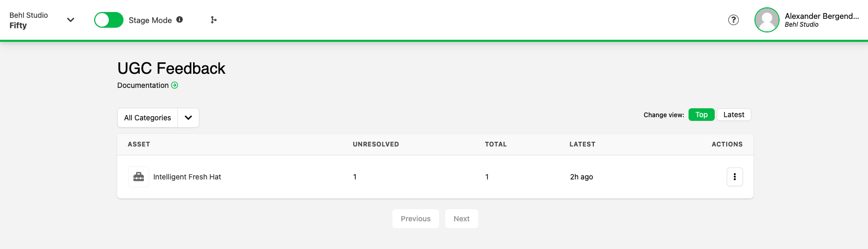Click the user avatar picture

(x=767, y=20)
